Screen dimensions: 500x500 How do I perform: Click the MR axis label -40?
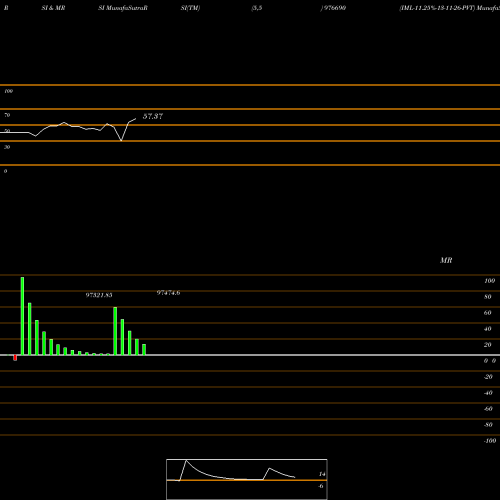pos(488,393)
